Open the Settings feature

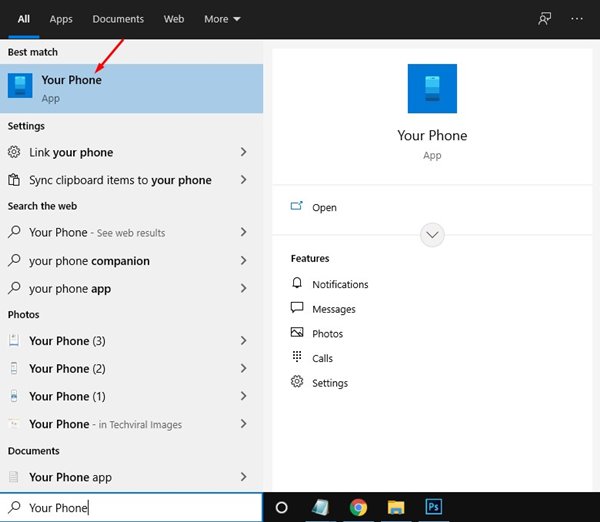click(x=330, y=383)
